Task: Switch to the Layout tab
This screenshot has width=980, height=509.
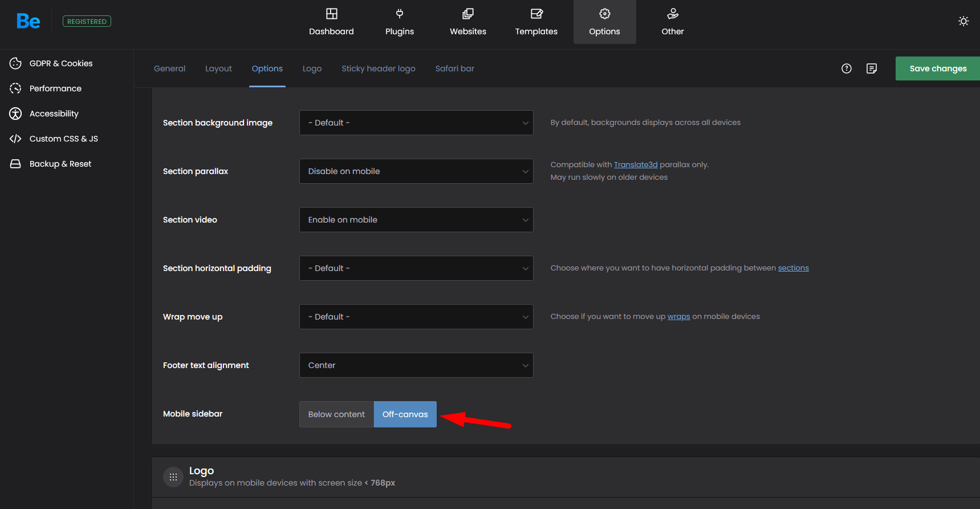Action: [x=218, y=68]
